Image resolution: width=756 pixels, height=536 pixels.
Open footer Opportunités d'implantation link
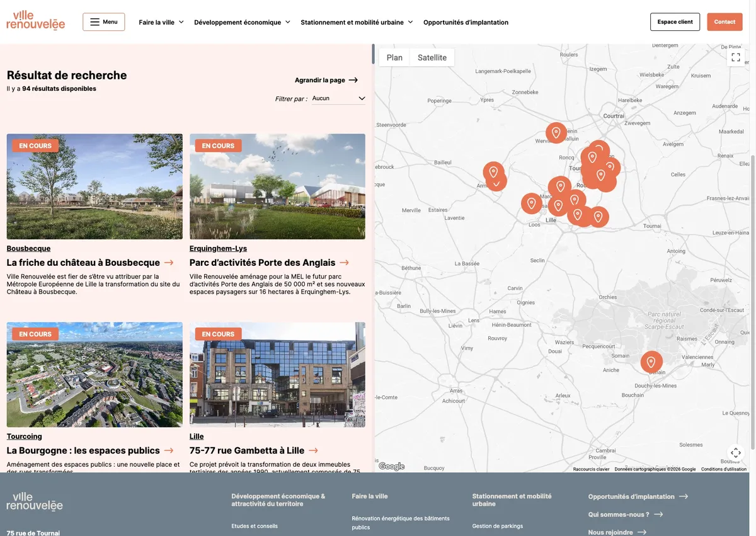point(638,496)
